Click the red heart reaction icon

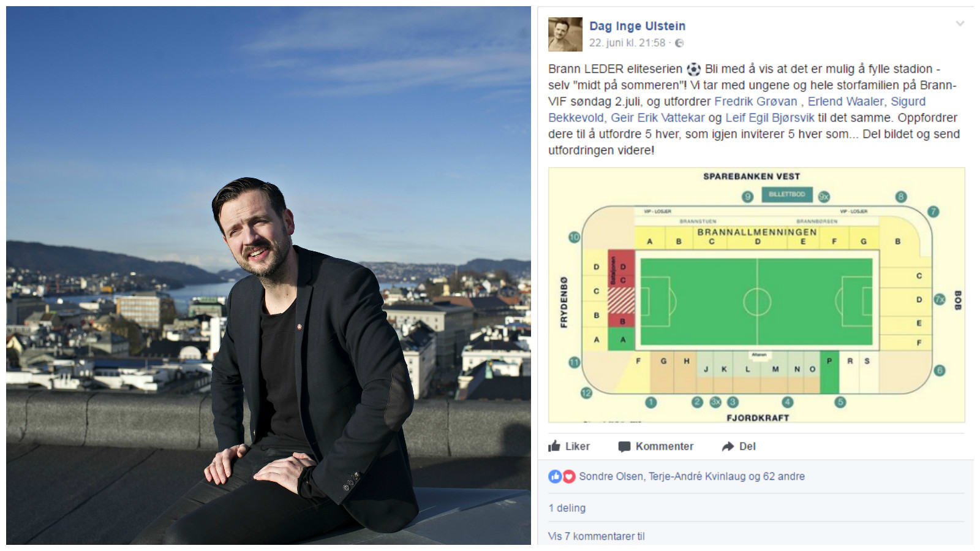[568, 476]
